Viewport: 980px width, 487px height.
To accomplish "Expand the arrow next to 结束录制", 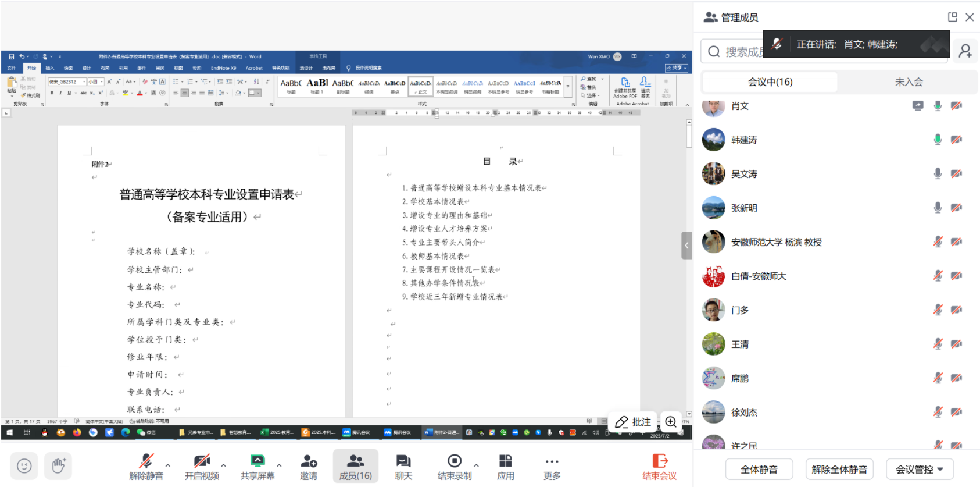I will click(x=476, y=465).
